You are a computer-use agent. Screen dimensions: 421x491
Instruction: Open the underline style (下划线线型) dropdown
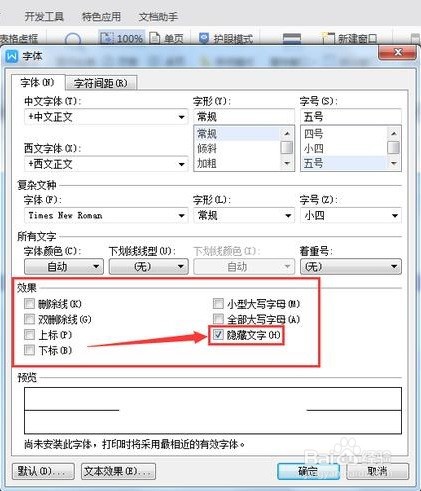click(x=149, y=266)
